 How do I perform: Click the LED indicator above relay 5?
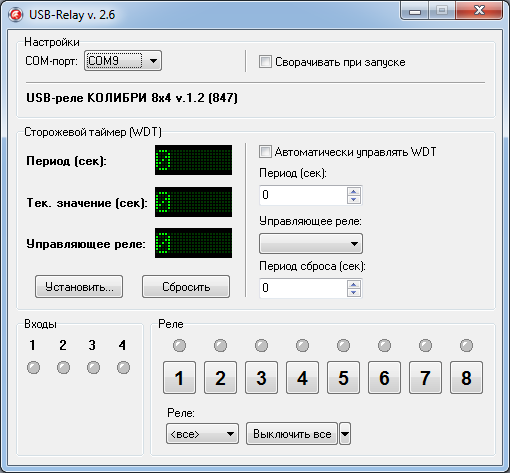tap(343, 346)
